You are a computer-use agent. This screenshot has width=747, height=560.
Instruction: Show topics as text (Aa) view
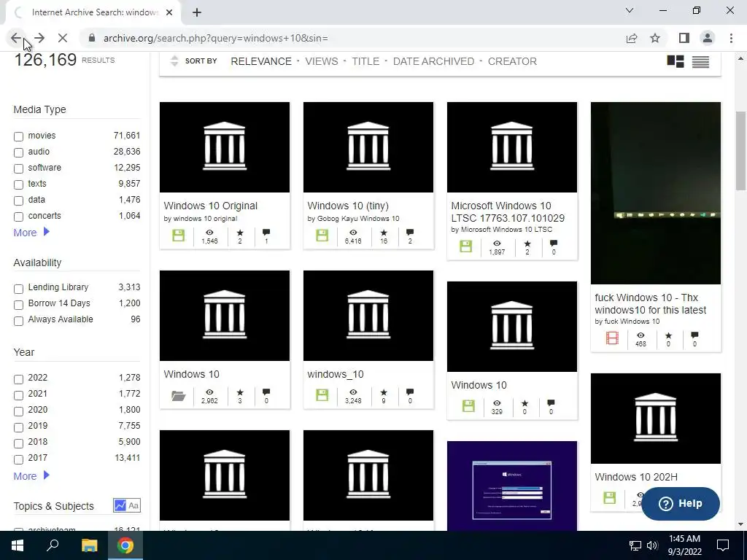pos(133,505)
